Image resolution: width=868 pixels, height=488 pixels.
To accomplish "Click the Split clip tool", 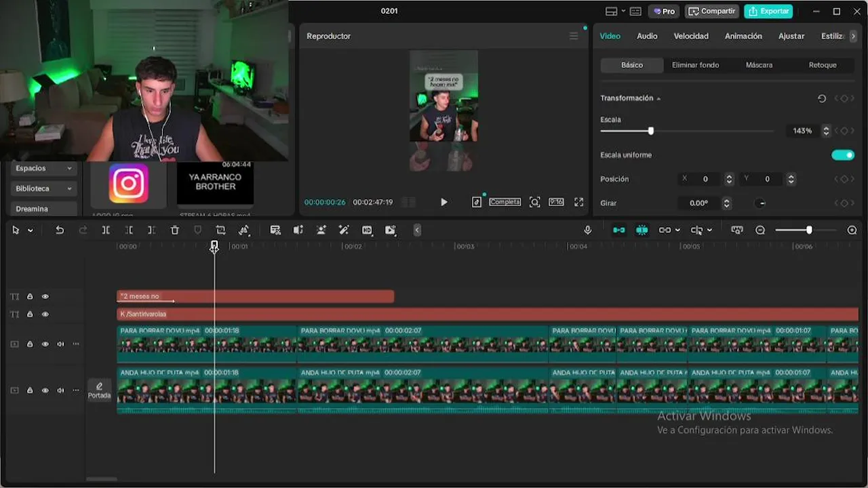I will 106,230.
